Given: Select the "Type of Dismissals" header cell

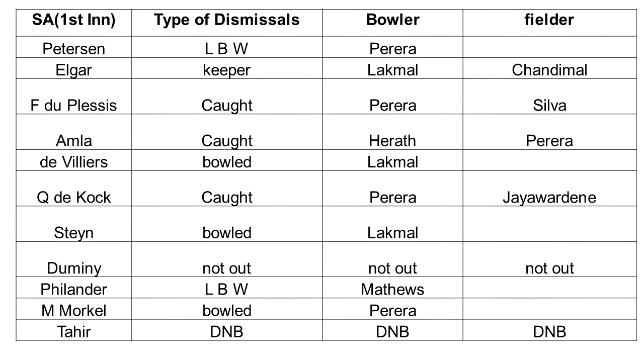Looking at the screenshot, I should (226, 20).
